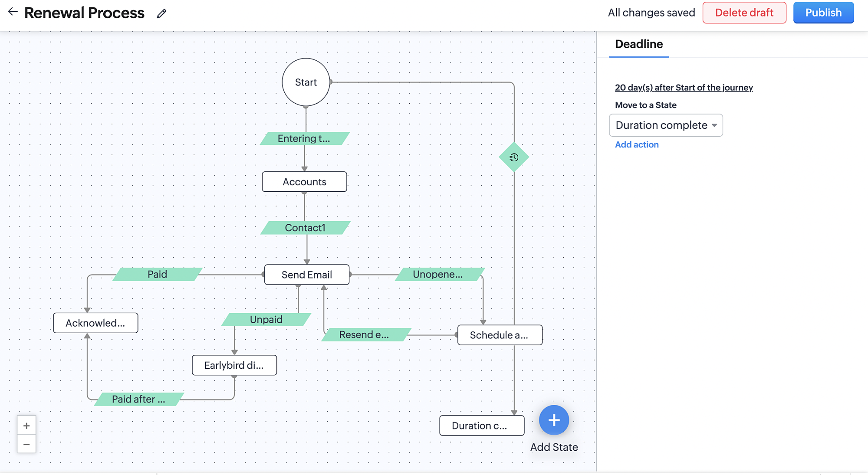
Task: Zoom out on canvas with minus
Action: (x=26, y=444)
